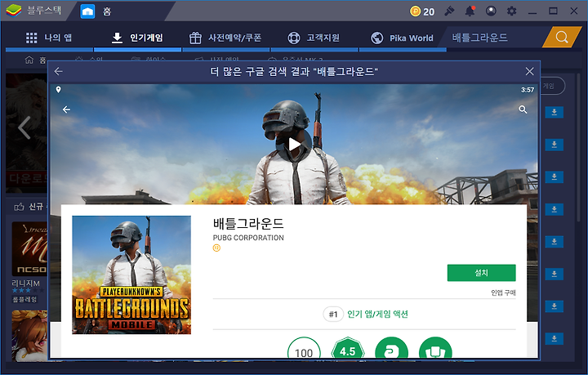Viewport: 588px width, 375px height.
Task: Click the PUBG Mobile app icon thumbnail
Action: (131, 275)
